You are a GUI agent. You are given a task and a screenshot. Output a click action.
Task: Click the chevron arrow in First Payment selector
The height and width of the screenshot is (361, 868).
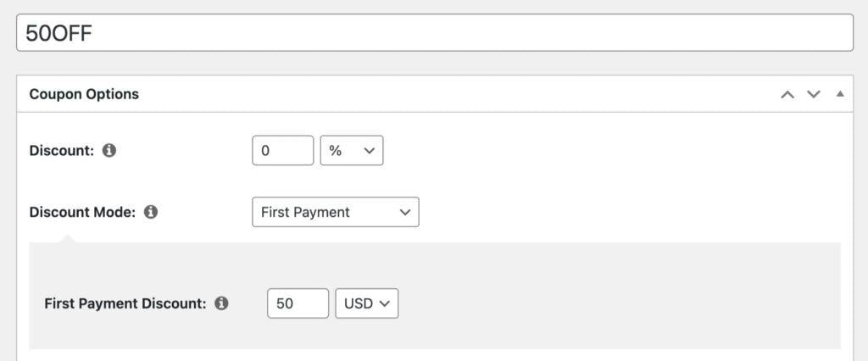[x=404, y=212]
